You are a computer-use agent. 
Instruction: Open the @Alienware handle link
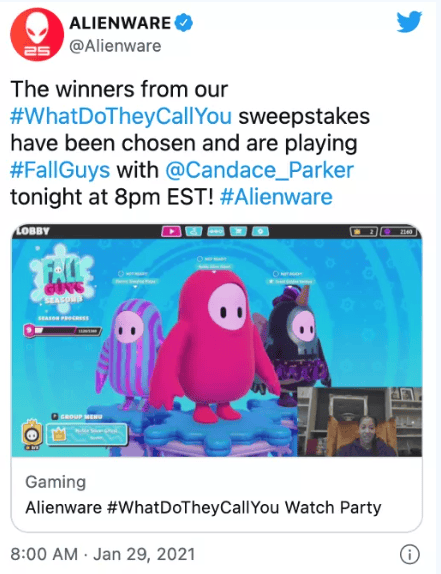coord(115,46)
